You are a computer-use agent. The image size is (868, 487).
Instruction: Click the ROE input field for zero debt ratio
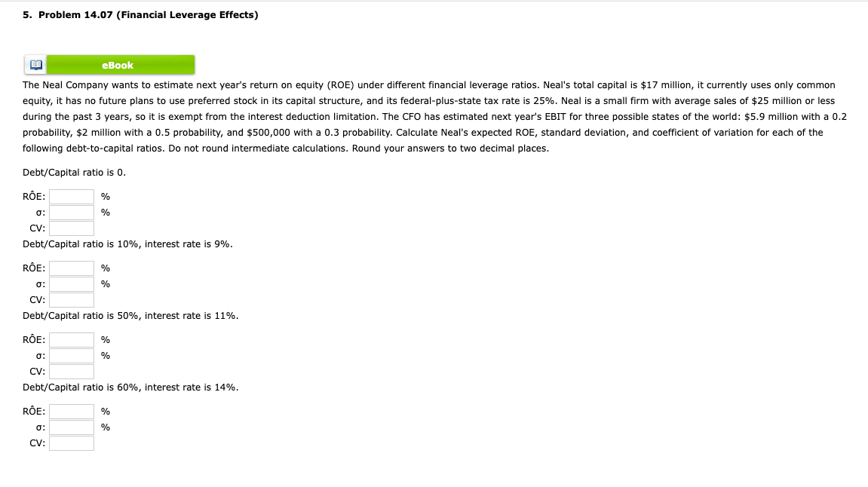(71, 196)
